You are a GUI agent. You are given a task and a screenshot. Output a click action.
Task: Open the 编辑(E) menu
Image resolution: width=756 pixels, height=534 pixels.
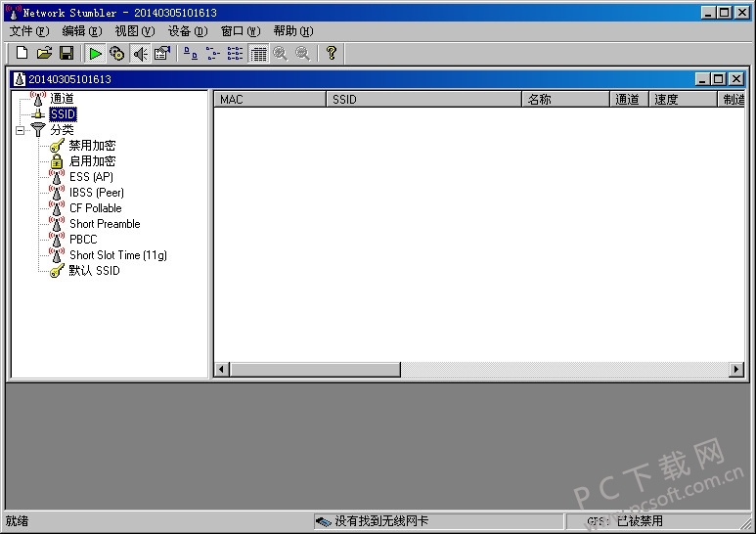click(x=82, y=31)
